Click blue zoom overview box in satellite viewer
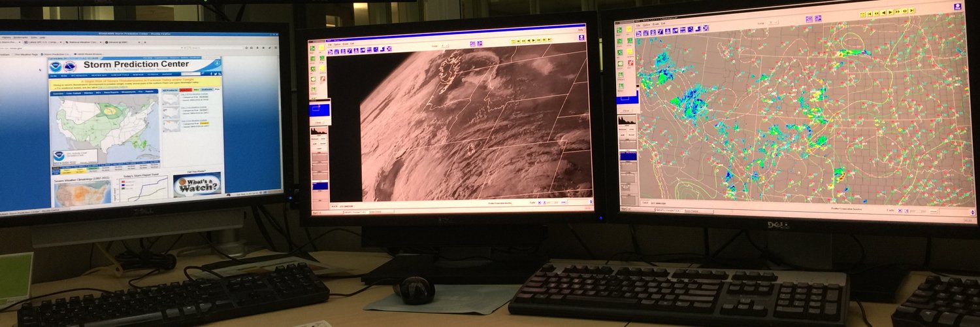 (x=319, y=110)
